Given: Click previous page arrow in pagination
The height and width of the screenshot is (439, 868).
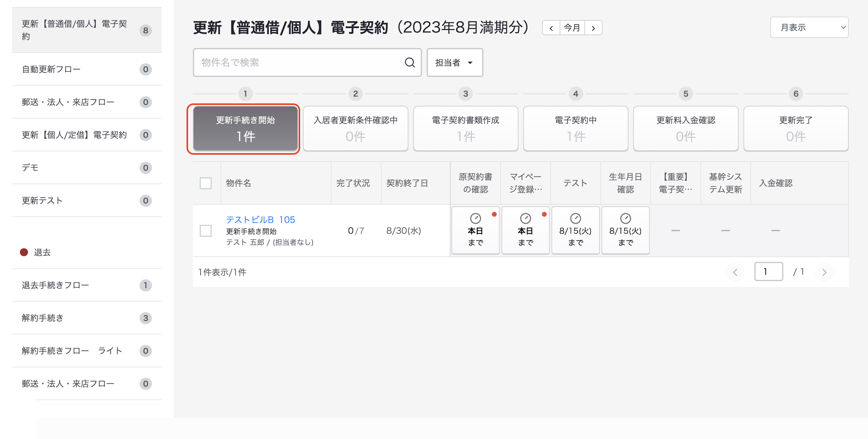Looking at the screenshot, I should point(735,272).
